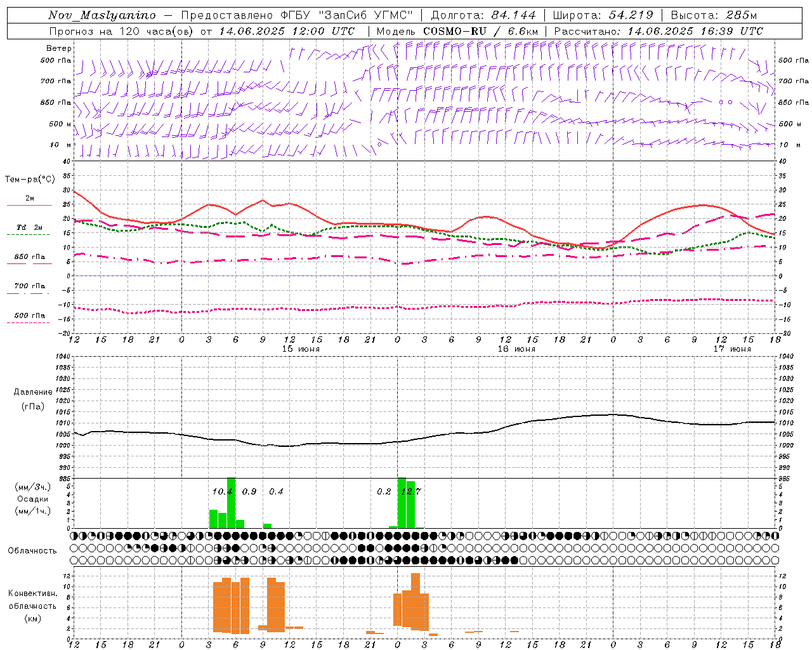Click Рассчитано: 14.06.2025 16:39 UTC

pyautogui.click(x=658, y=31)
